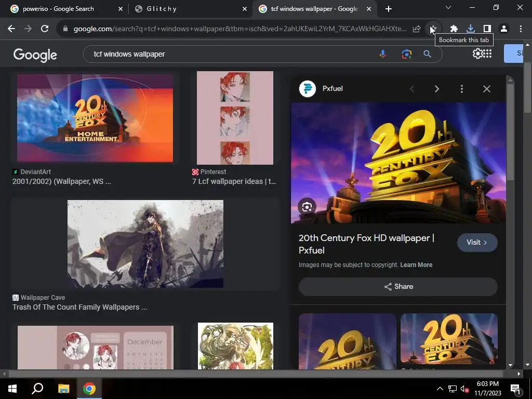
Task: Open the Google apps grid
Action: click(487, 54)
